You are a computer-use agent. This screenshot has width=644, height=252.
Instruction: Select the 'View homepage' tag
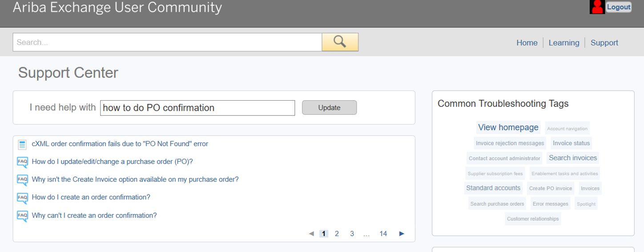(x=508, y=127)
